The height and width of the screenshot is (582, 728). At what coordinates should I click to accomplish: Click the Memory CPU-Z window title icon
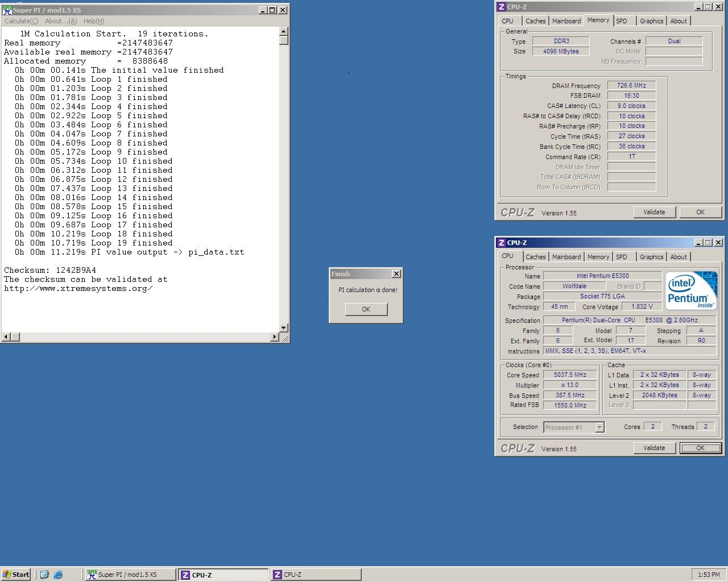click(501, 7)
